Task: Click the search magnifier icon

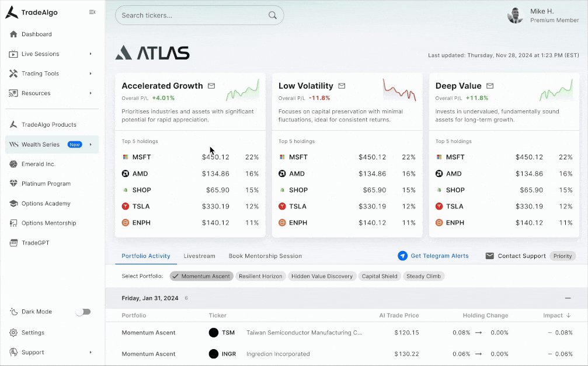Action: tap(273, 15)
